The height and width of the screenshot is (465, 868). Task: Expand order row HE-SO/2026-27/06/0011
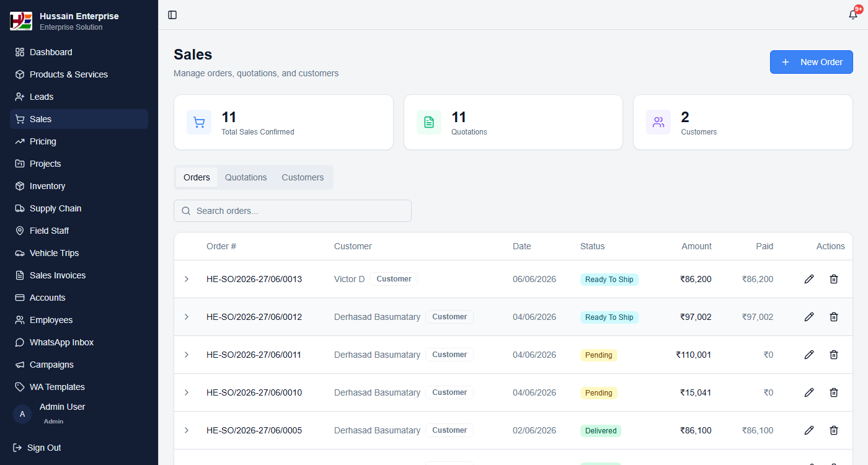click(x=187, y=355)
